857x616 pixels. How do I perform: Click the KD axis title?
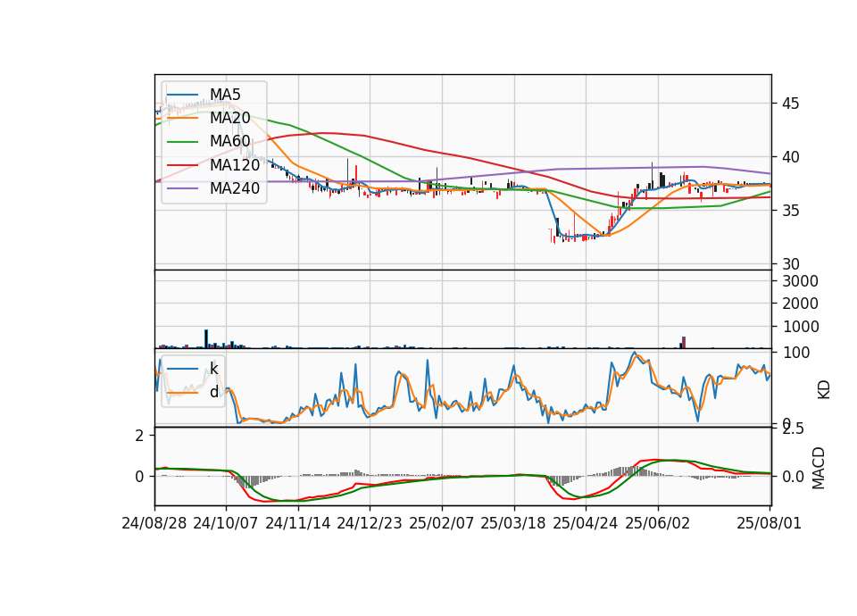click(824, 390)
